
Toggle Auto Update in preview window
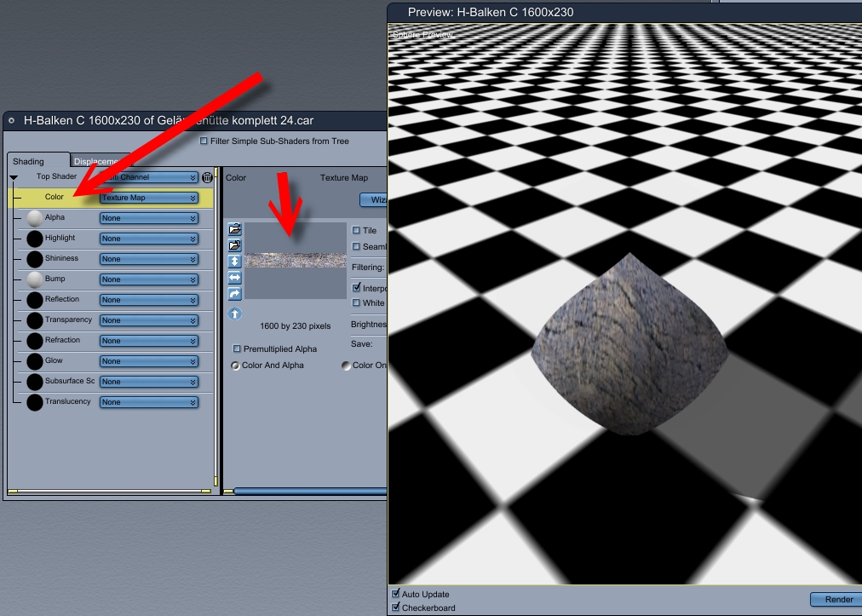(395, 594)
